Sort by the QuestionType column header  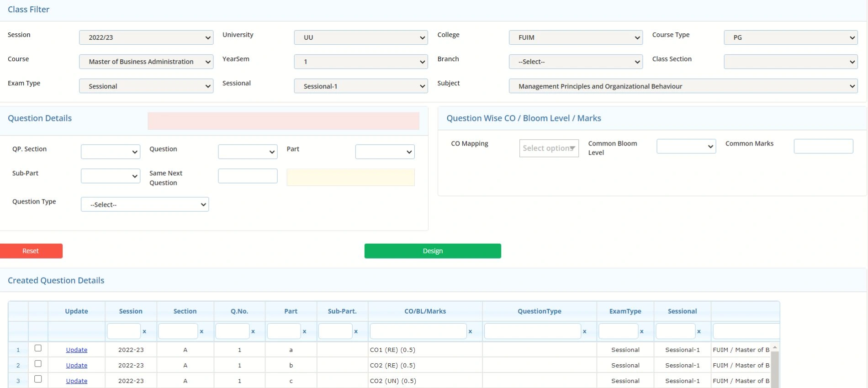[x=539, y=311]
